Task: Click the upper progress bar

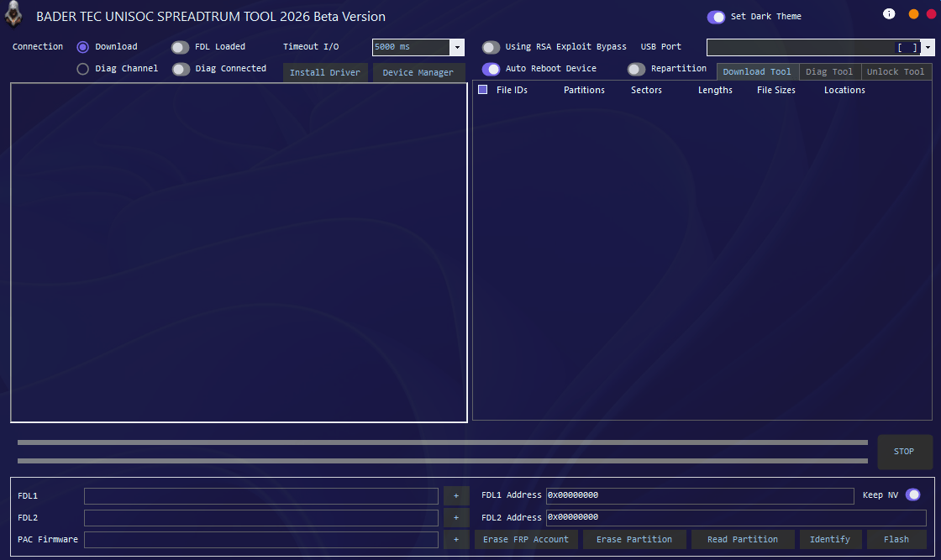Action: coord(442,442)
